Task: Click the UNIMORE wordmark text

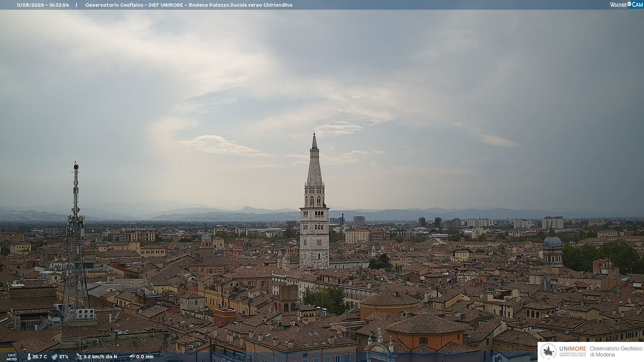Action: point(573,349)
